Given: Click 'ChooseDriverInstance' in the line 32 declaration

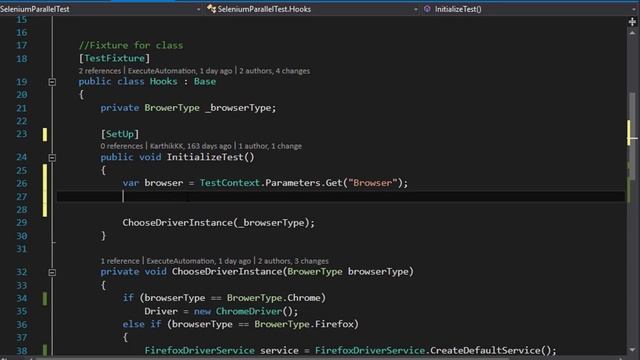Looking at the screenshot, I should click(x=227, y=272).
